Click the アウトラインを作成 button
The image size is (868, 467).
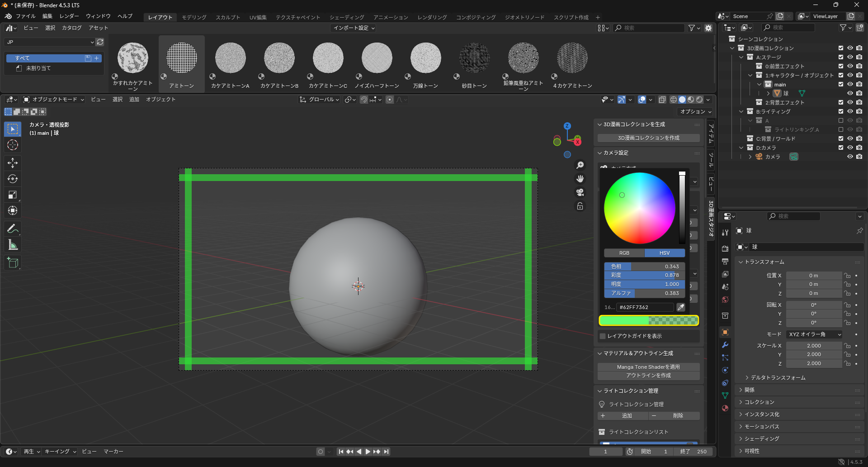point(649,376)
